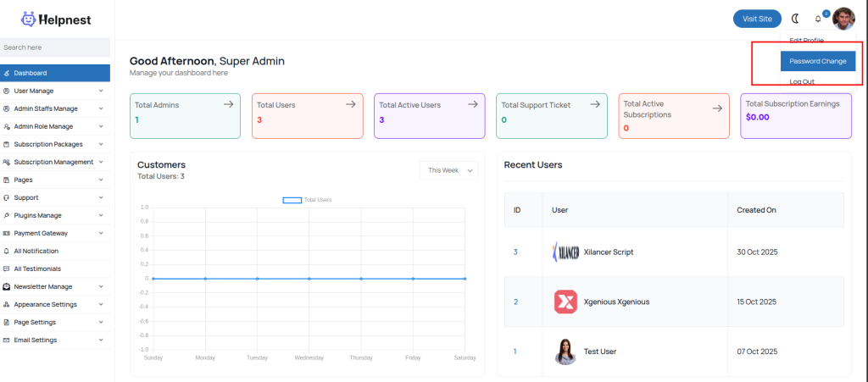Screen dimensions: 868x382
Task: Click arrow icon on Total Users card
Action: (x=350, y=104)
